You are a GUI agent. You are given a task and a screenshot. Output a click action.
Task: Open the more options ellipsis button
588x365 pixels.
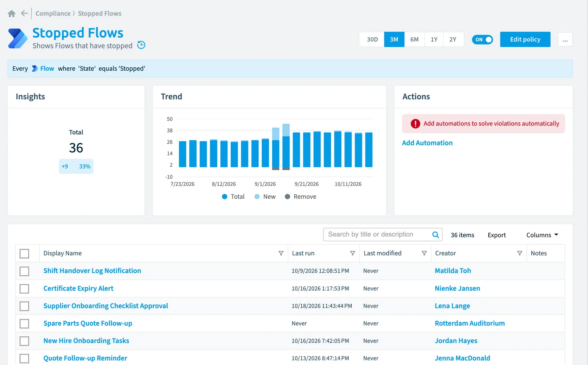(x=565, y=39)
